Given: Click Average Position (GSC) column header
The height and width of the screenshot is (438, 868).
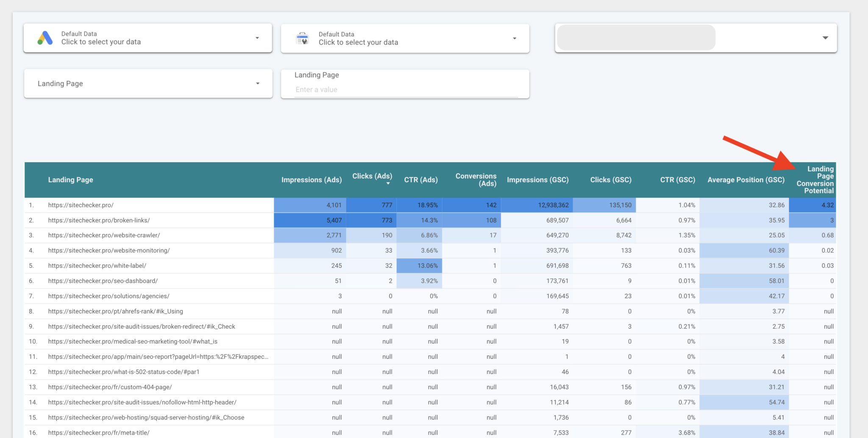Looking at the screenshot, I should click(746, 180).
